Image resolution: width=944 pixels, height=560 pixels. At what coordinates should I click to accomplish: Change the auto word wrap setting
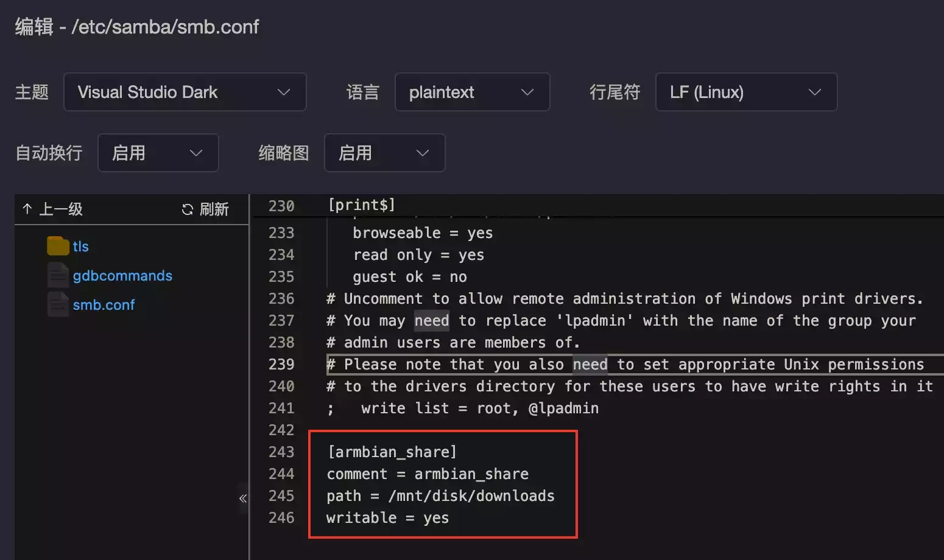coord(158,153)
